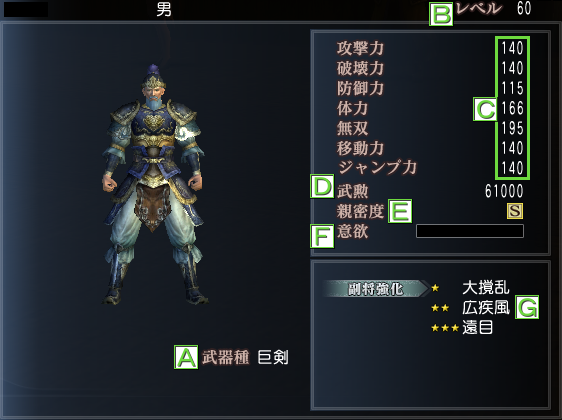Select the 大撹乱 skill entry
The height and width of the screenshot is (420, 562).
pyautogui.click(x=486, y=288)
